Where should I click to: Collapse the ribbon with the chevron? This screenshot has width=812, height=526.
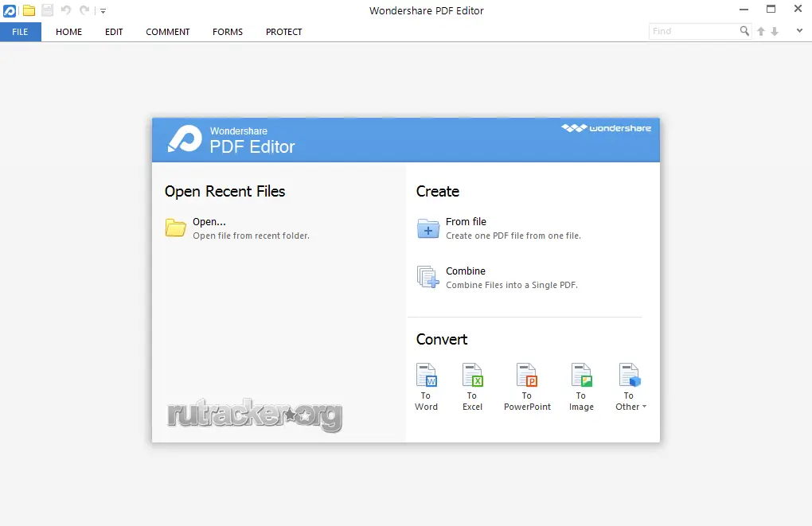click(799, 30)
